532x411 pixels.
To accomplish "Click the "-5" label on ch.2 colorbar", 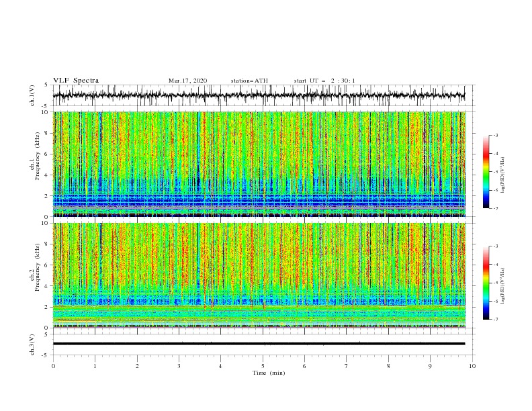I will [496, 283].
